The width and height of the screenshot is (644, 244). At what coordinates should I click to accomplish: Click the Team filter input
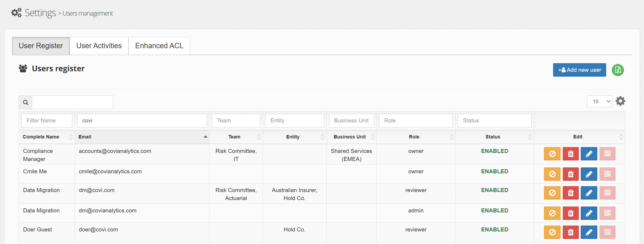click(236, 121)
